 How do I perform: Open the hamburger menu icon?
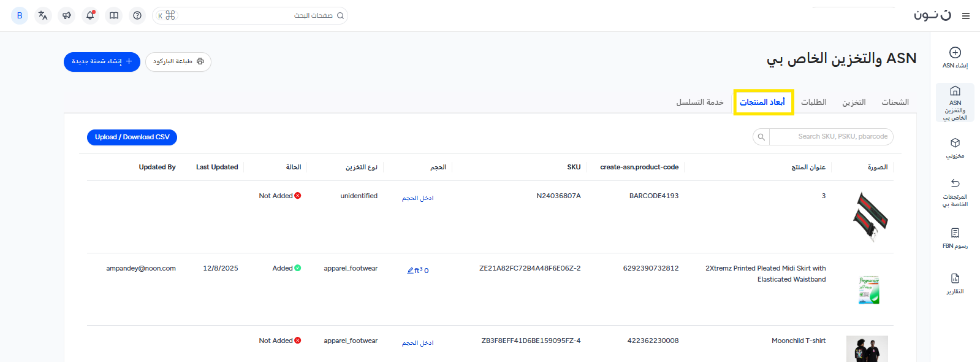[966, 16]
